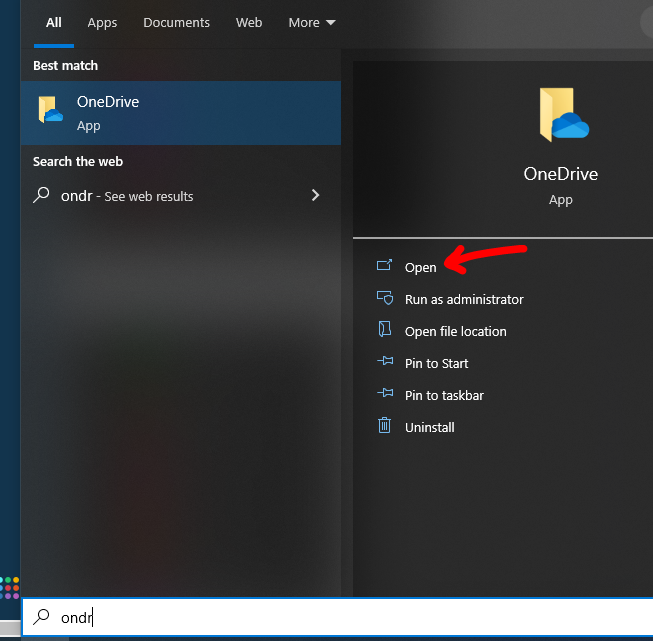Choose Pin to taskbar
Image resolution: width=653 pixels, height=641 pixels.
444,395
